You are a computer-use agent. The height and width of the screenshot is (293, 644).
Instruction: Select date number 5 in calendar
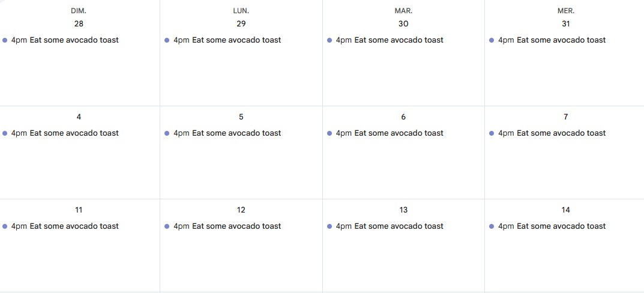click(241, 117)
